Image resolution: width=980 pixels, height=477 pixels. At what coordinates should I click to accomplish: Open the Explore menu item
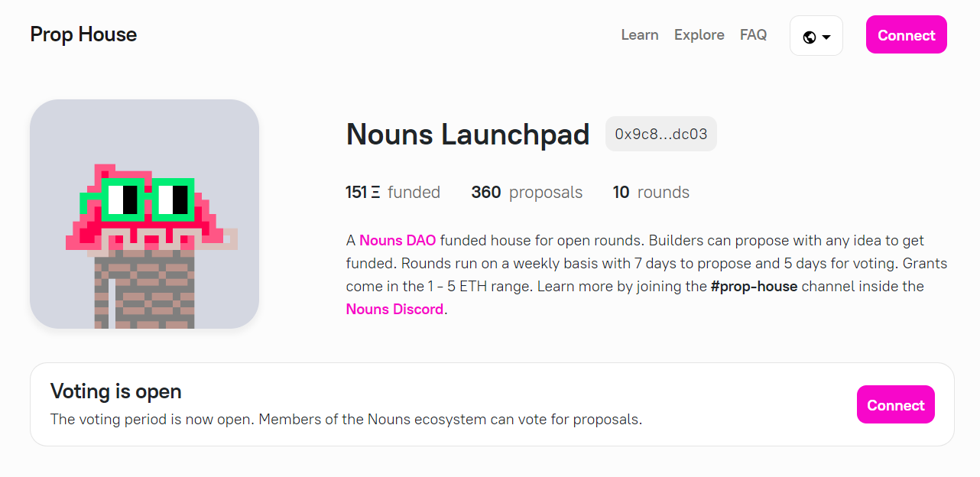[699, 35]
